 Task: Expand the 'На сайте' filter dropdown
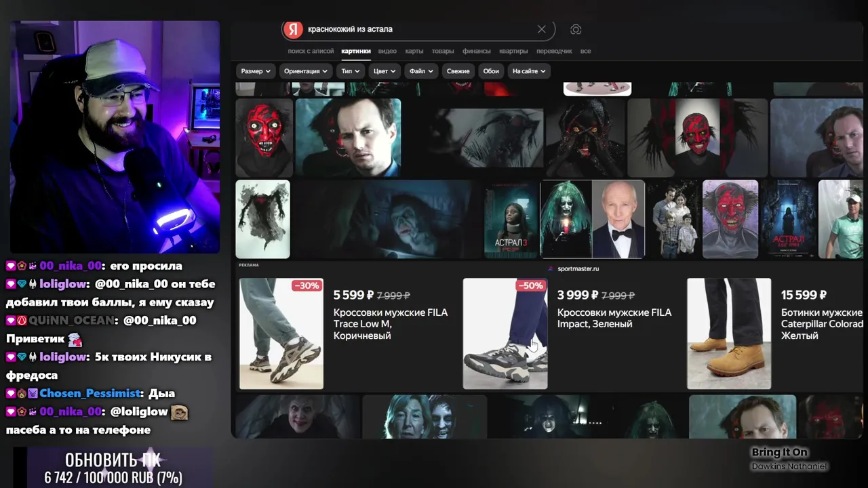click(x=529, y=71)
